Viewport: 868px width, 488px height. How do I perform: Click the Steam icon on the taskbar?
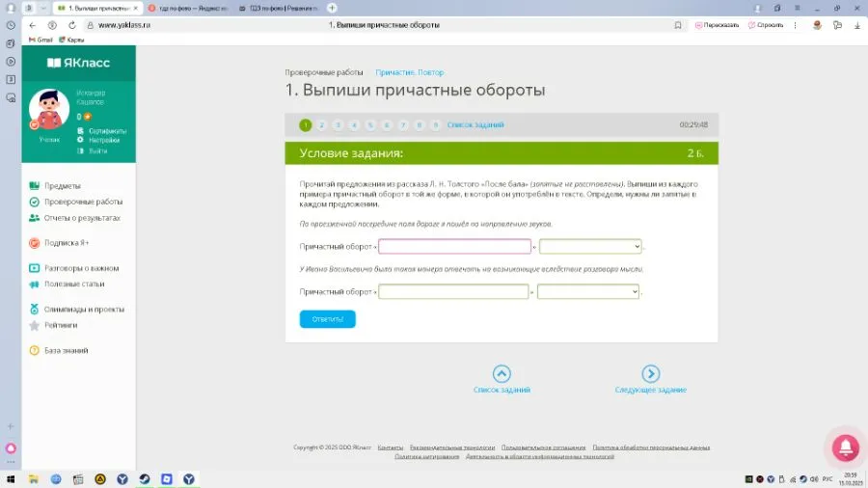pyautogui.click(x=145, y=479)
